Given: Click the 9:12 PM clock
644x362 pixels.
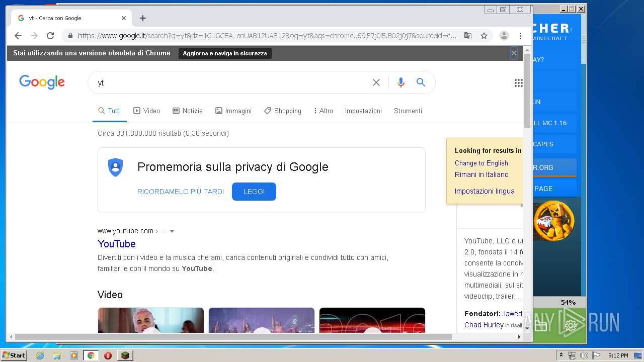Looking at the screenshot, I should click(618, 355).
